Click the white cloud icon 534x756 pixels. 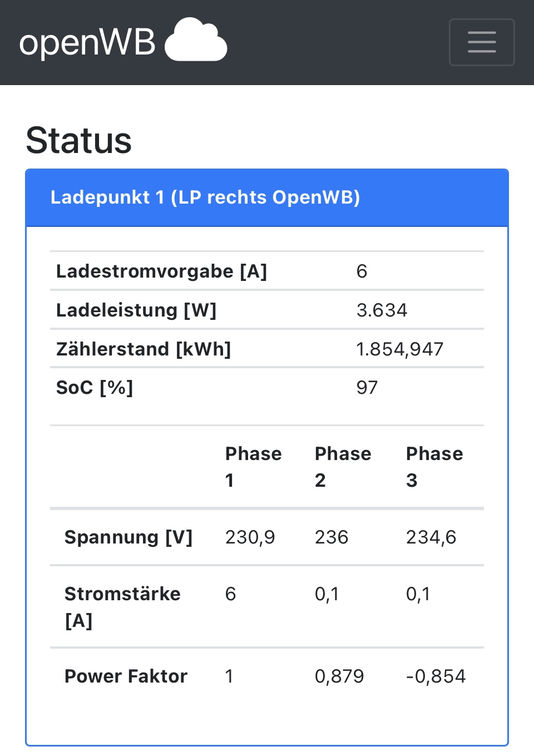point(196,40)
